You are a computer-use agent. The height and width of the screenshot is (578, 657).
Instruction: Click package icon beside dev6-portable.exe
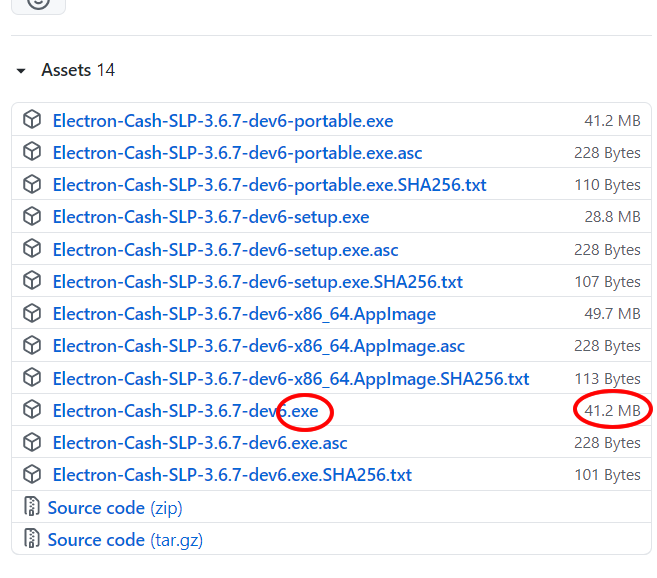[x=32, y=119]
